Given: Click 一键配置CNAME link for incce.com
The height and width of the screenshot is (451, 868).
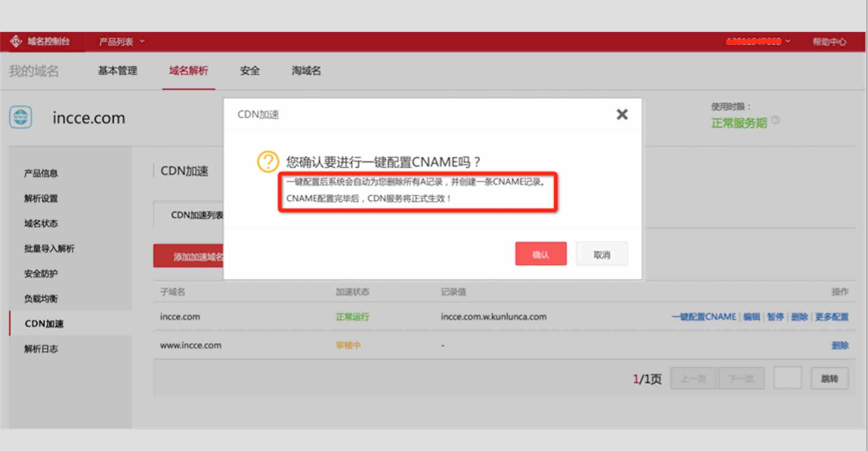Looking at the screenshot, I should [x=704, y=317].
